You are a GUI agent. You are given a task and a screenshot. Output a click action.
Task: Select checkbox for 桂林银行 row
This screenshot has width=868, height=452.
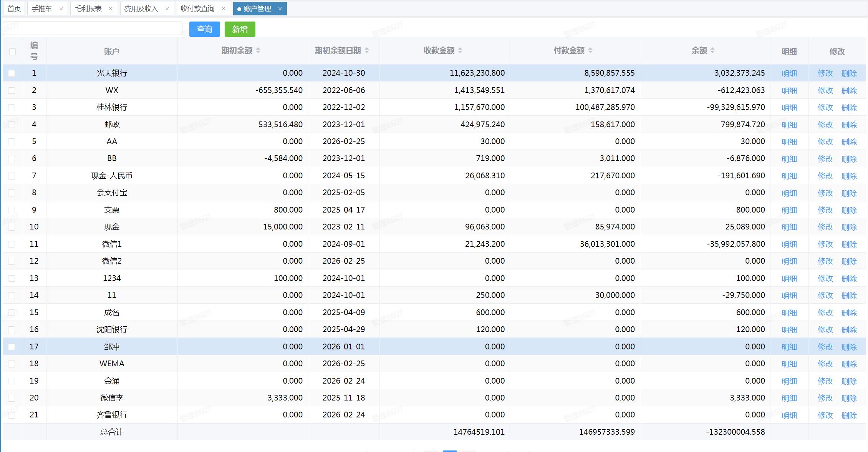click(x=12, y=107)
